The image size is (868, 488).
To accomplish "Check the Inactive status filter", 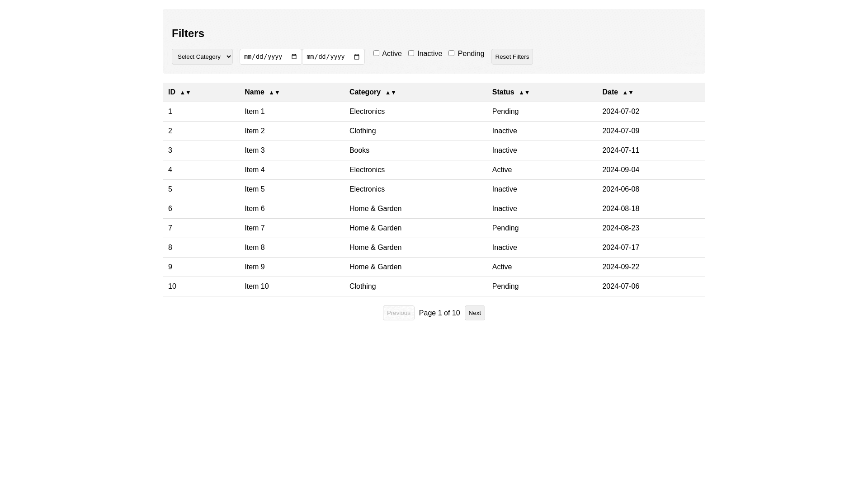I will (x=411, y=53).
